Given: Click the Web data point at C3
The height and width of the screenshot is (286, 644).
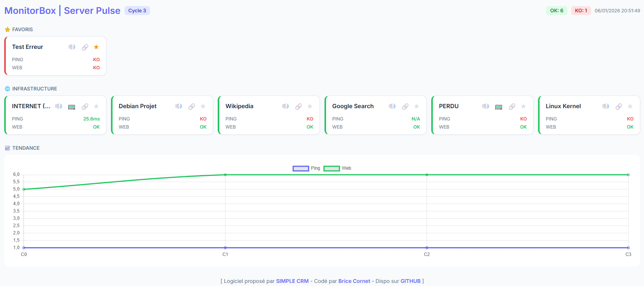Looking at the screenshot, I should pos(628,175).
